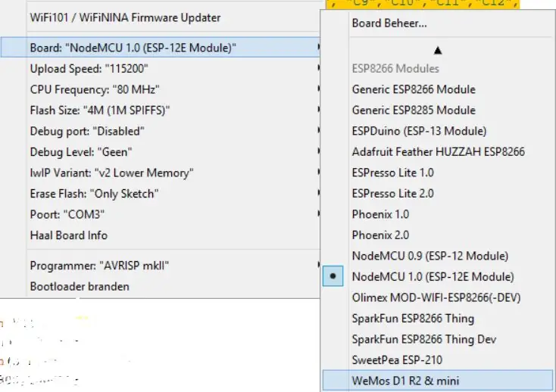The image size is (556, 392).
Task: Open Flash Size "4M (1M SPIFFS)" submenu
Action: click(x=161, y=110)
